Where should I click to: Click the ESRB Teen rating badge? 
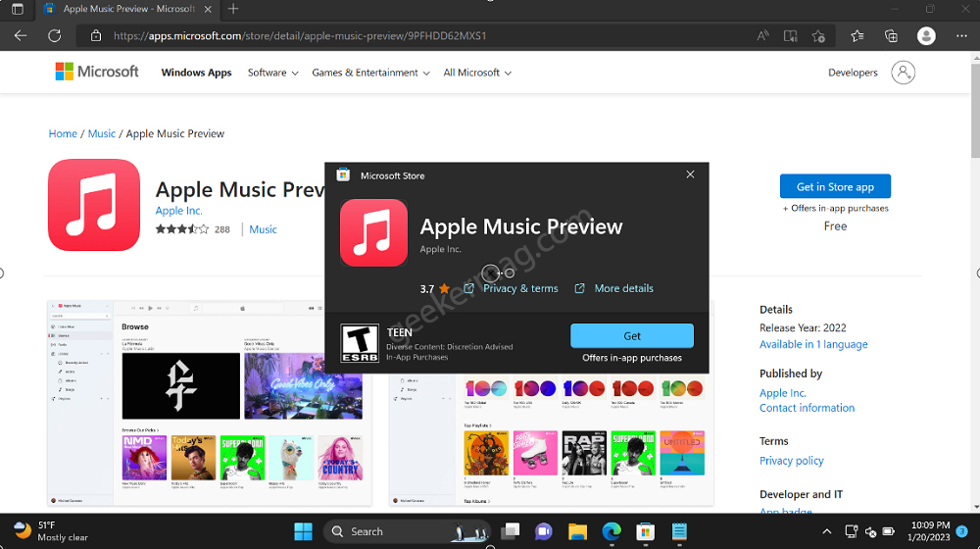click(360, 343)
